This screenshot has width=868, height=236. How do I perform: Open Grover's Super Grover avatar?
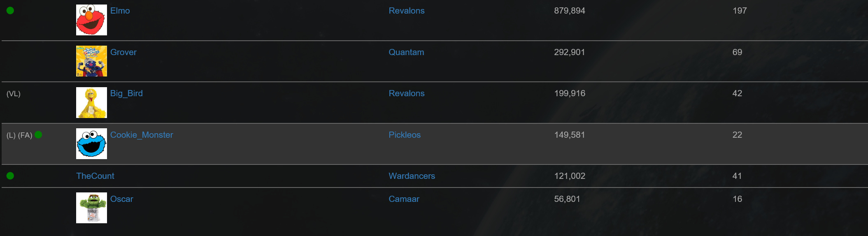pos(91,61)
